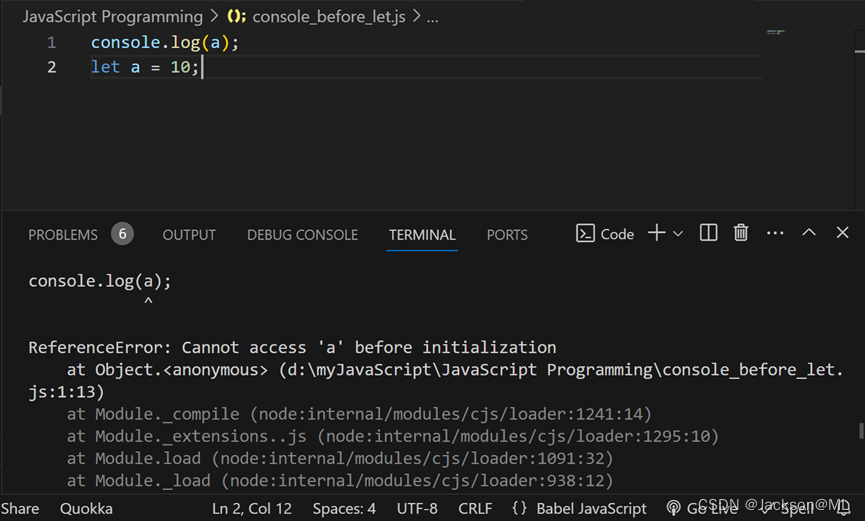865x521 pixels.
Task: Open UTF-8 encoding selector
Action: tap(417, 508)
